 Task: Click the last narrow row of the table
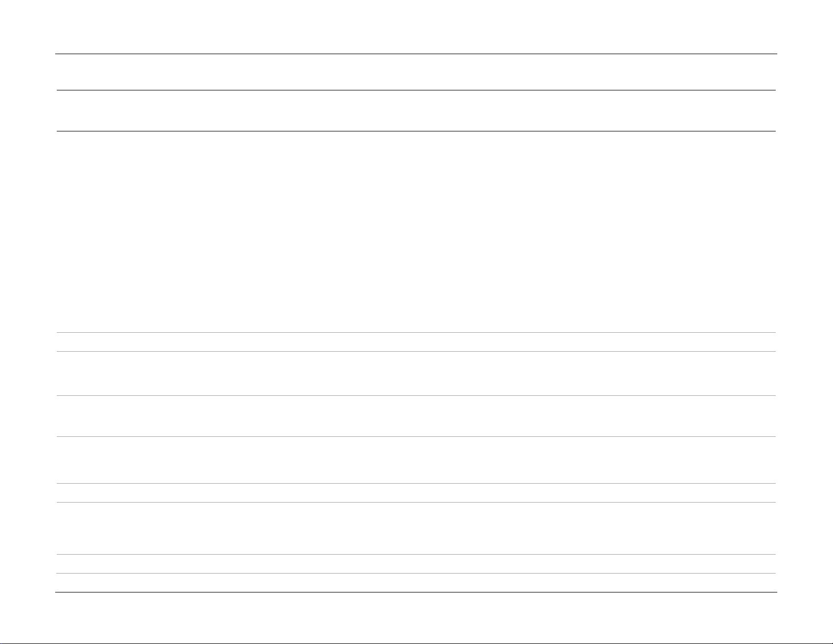pos(416,583)
